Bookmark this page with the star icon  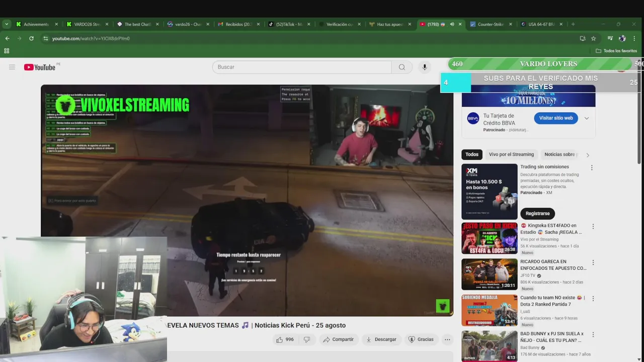594,38
